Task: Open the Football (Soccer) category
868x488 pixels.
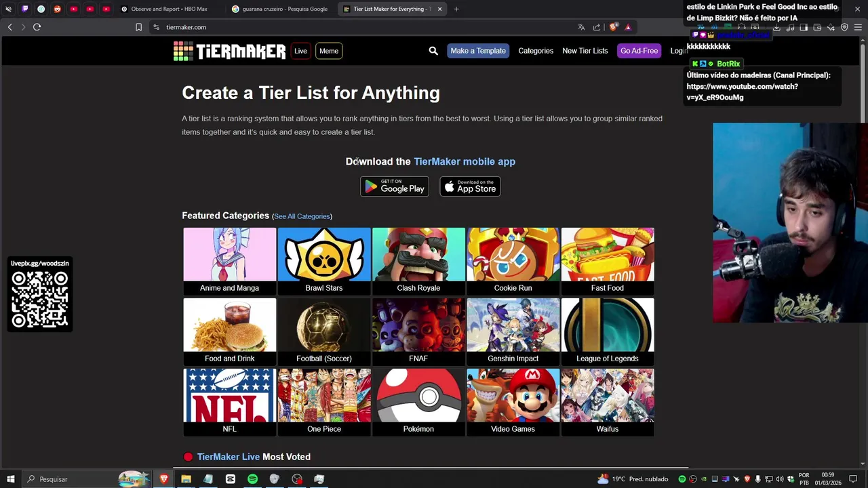Action: click(324, 331)
